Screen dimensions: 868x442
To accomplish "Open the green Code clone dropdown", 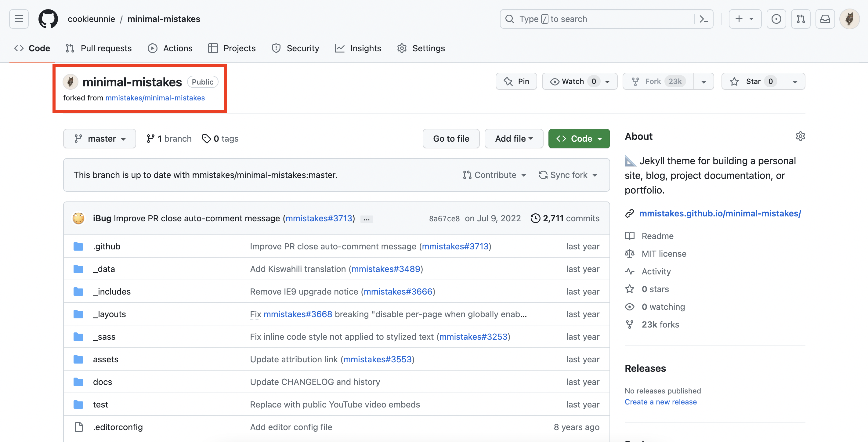I will click(x=579, y=139).
